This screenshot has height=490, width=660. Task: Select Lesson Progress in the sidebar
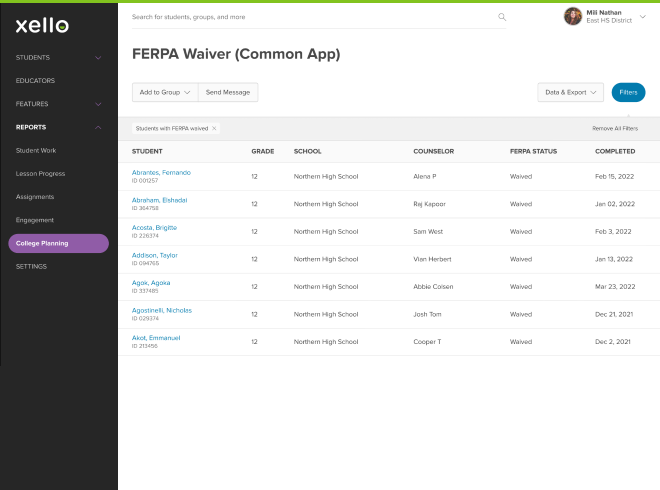[x=40, y=173]
